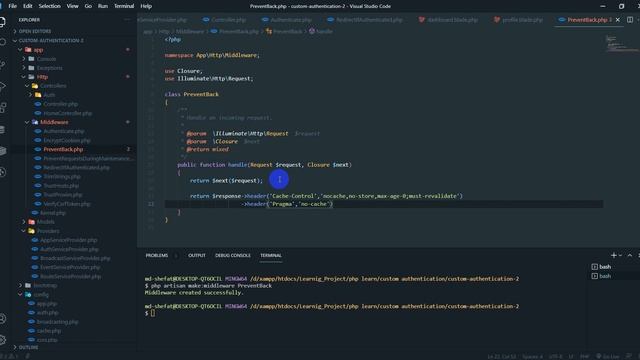This screenshot has height=360, width=640.
Task: Switch to the Authenticate.php editor tab
Action: point(287,20)
